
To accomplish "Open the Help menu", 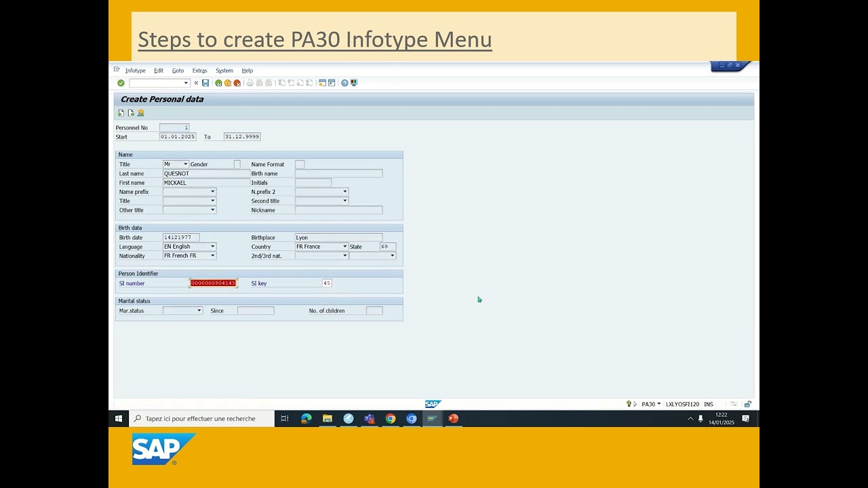I will [248, 70].
